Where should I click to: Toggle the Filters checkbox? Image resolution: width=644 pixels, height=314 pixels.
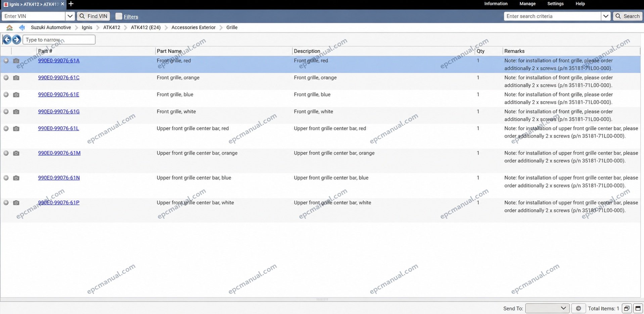[119, 16]
